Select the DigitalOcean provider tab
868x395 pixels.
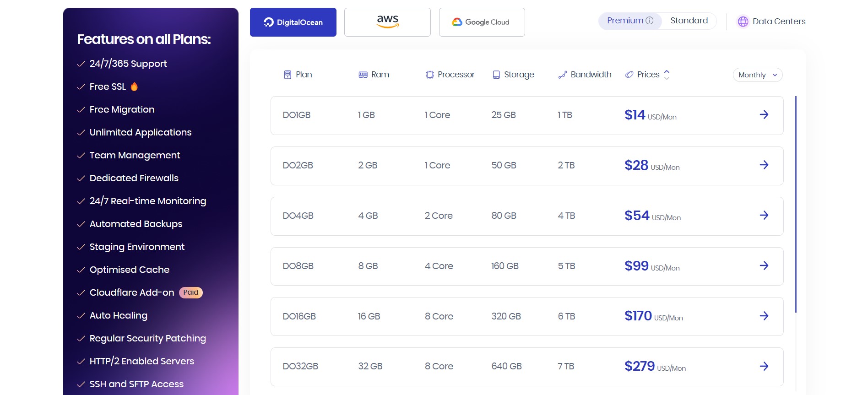tap(293, 22)
